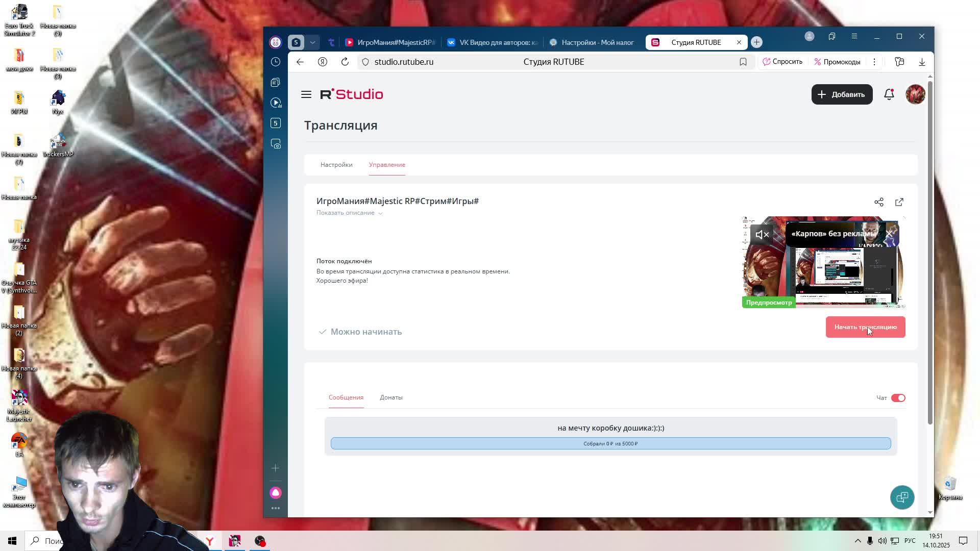The width and height of the screenshot is (980, 551).
Task: Click the donation goal progress bar
Action: 610,443
